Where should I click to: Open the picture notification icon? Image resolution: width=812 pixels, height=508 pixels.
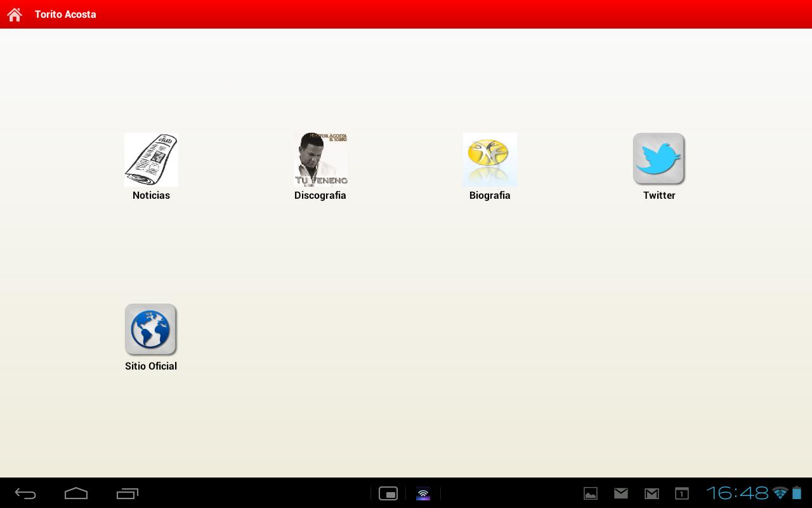(591, 493)
